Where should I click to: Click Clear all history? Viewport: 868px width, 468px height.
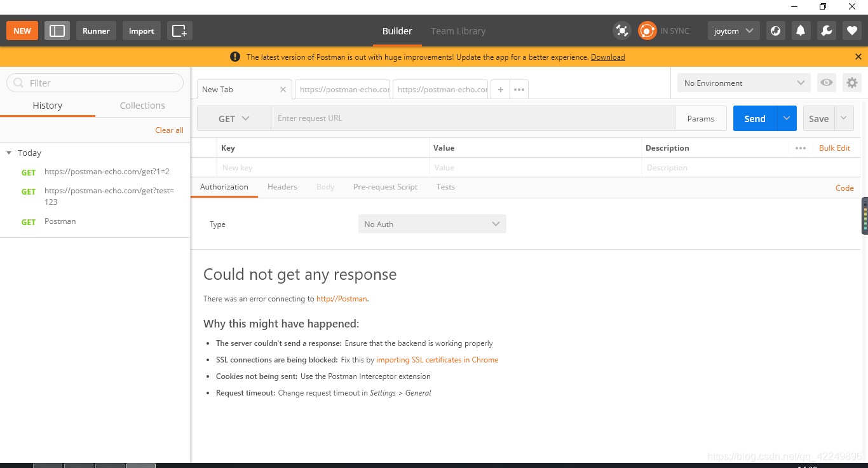[x=169, y=130]
